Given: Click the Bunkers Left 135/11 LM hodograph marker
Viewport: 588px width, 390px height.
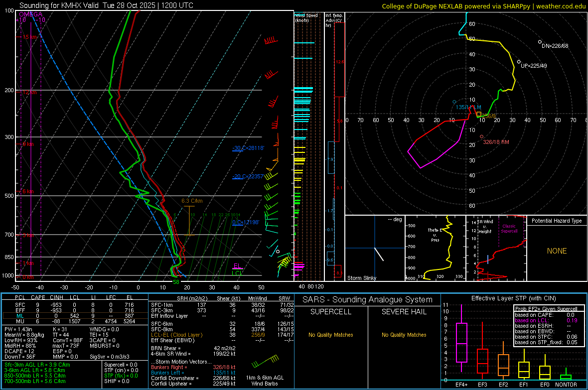Looking at the screenshot, I should click(x=454, y=102).
